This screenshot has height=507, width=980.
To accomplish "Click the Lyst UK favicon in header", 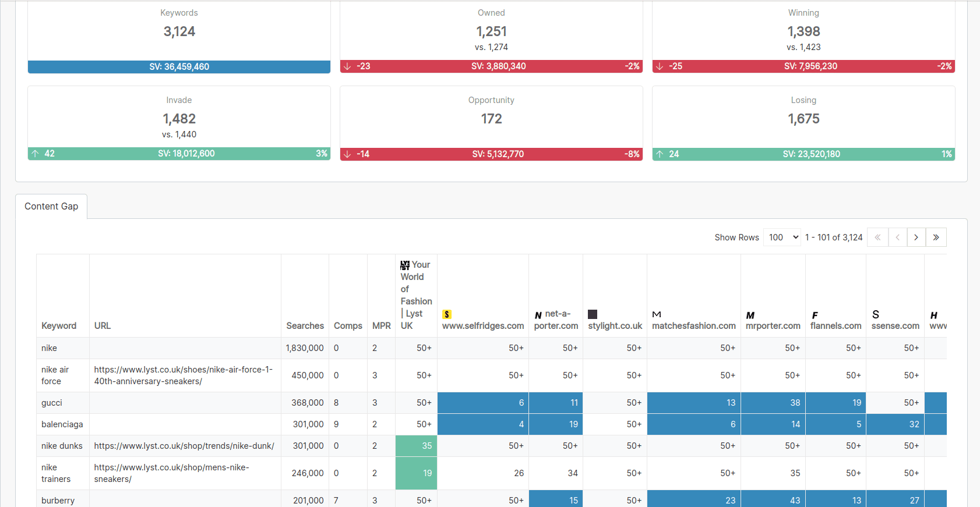I will (x=405, y=265).
